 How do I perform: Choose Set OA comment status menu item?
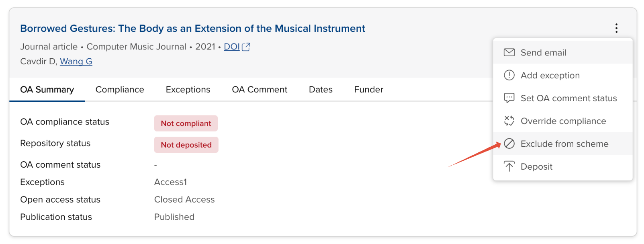point(568,98)
